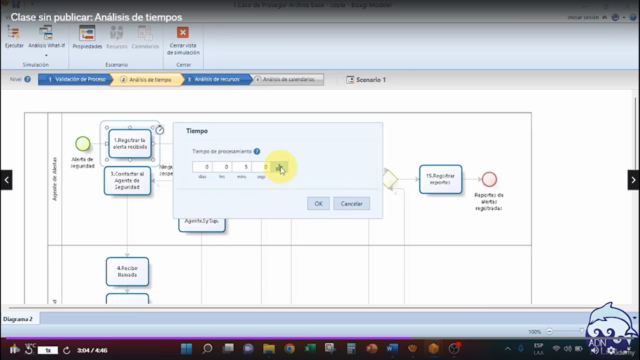Select level 3 Análisis de recursos

point(217,79)
